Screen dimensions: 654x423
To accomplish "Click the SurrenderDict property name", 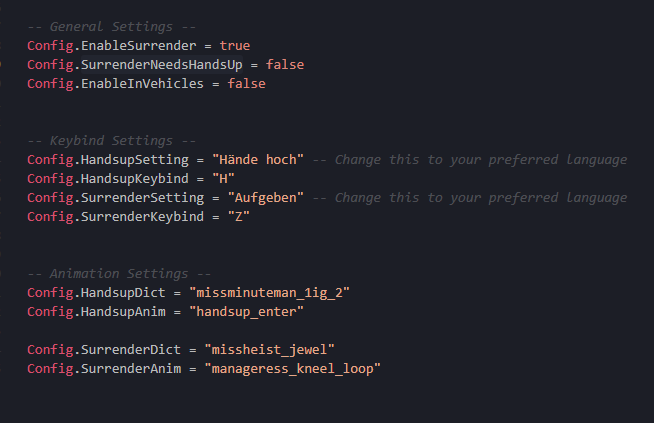I will 131,350.
